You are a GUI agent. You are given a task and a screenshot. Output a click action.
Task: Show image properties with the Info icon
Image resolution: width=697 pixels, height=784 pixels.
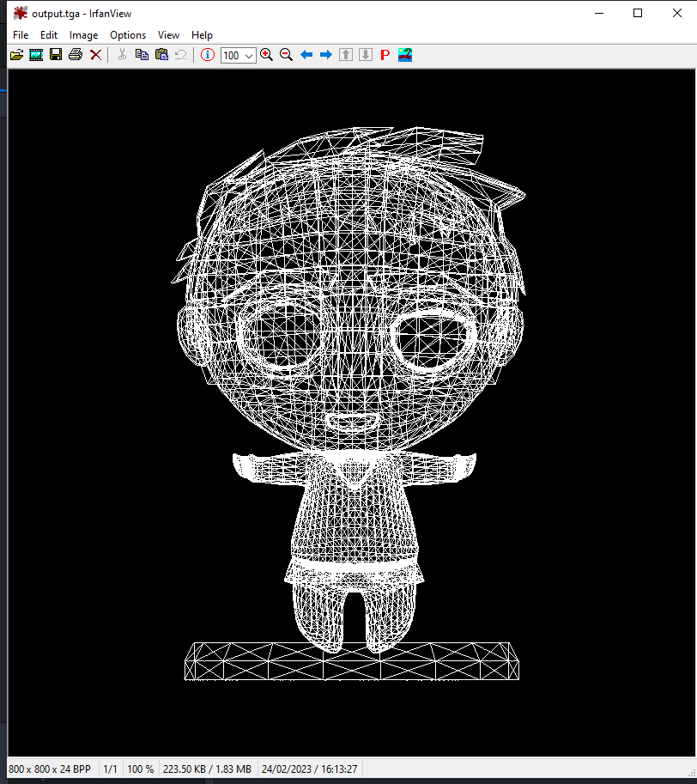pyautogui.click(x=207, y=54)
